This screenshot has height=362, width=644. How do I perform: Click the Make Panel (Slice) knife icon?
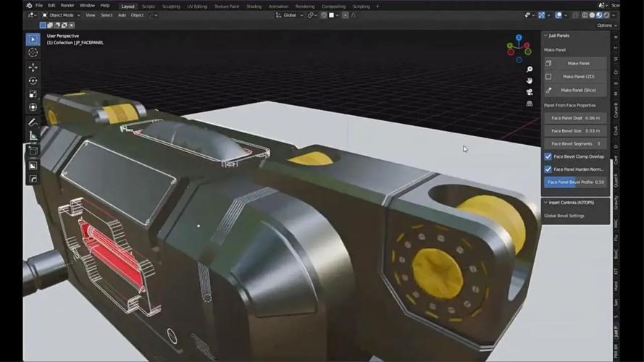pyautogui.click(x=548, y=90)
